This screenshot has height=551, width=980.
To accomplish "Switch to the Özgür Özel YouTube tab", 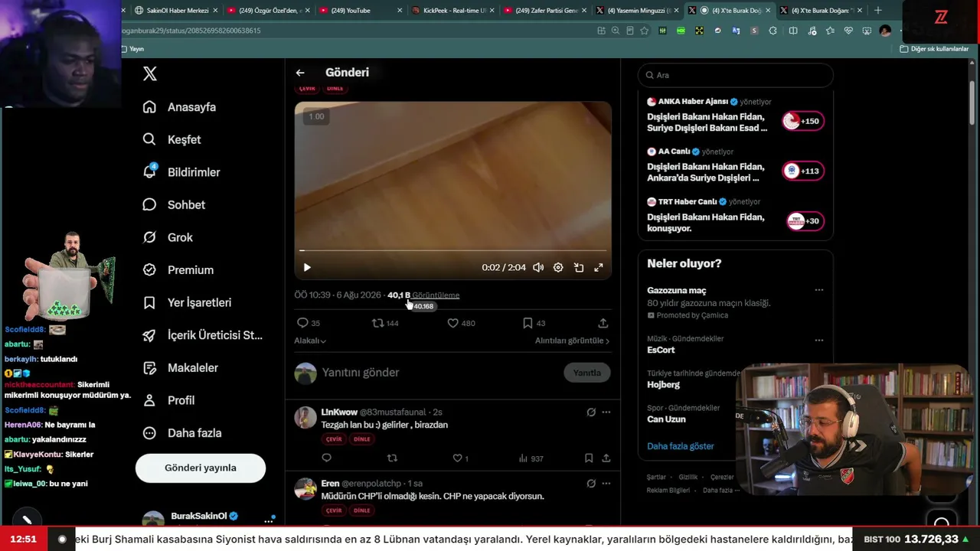I will (x=268, y=10).
